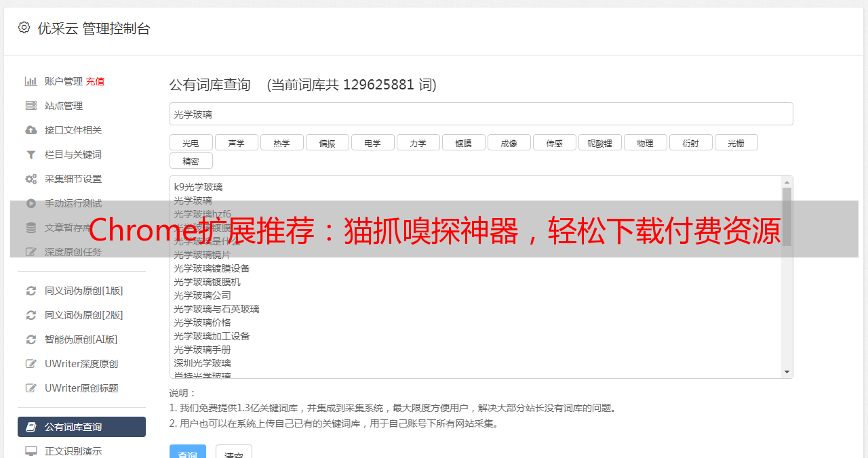Select the 光电 tag button
This screenshot has height=458, width=868.
click(191, 142)
